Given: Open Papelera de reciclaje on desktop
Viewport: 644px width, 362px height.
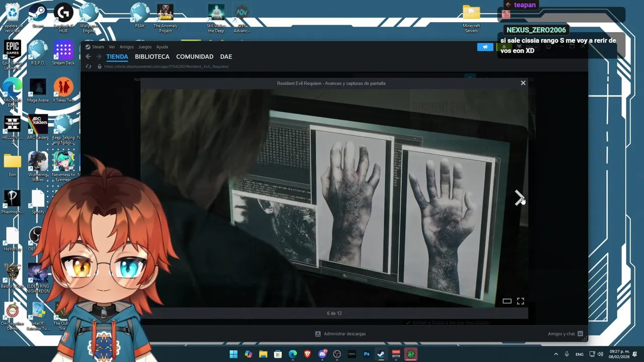Looking at the screenshot, I should [x=12, y=18].
